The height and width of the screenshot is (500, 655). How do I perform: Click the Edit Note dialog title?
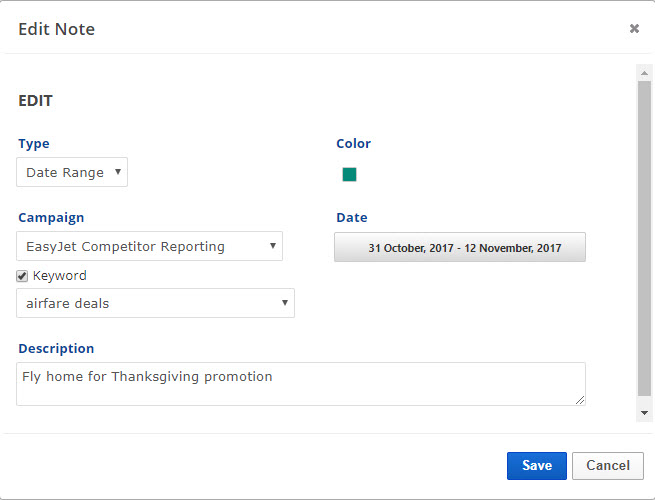coord(57,29)
